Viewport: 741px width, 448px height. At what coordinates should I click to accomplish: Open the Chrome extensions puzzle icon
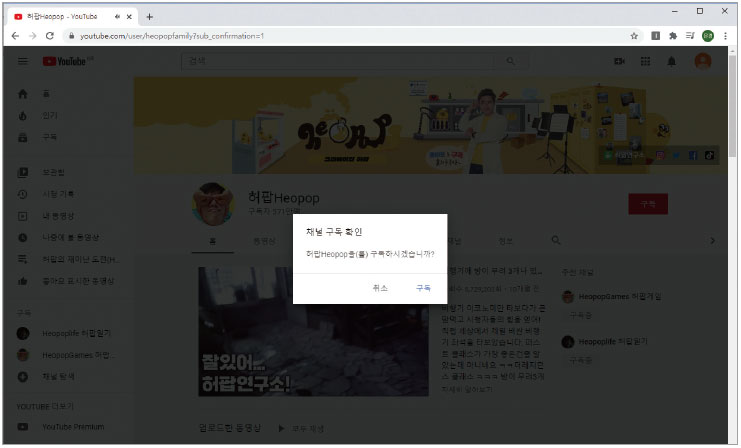pyautogui.click(x=673, y=36)
